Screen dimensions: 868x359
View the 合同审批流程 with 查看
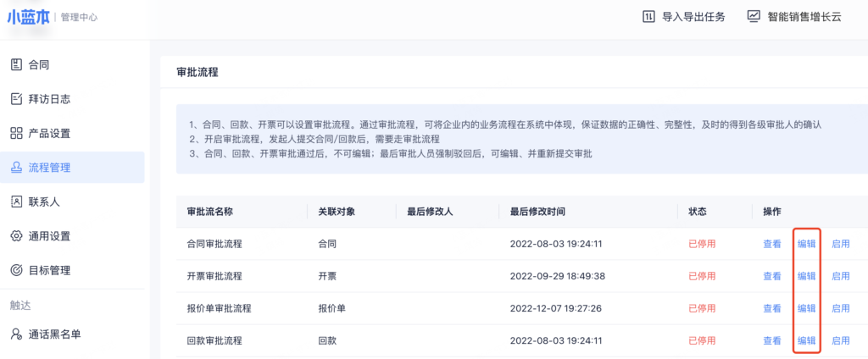pyautogui.click(x=771, y=244)
